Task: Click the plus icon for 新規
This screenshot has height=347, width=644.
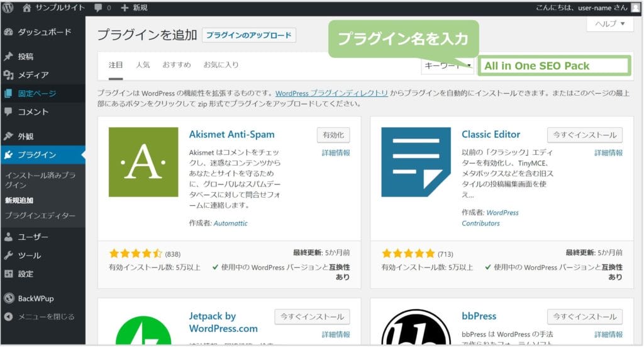Action: 125,8
